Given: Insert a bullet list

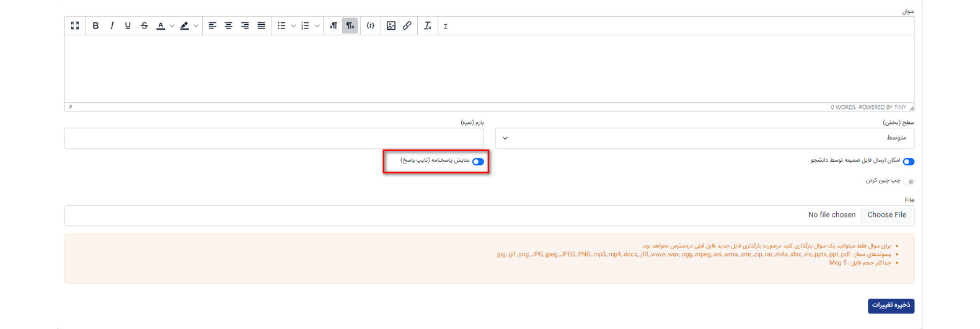Looking at the screenshot, I should click(281, 26).
